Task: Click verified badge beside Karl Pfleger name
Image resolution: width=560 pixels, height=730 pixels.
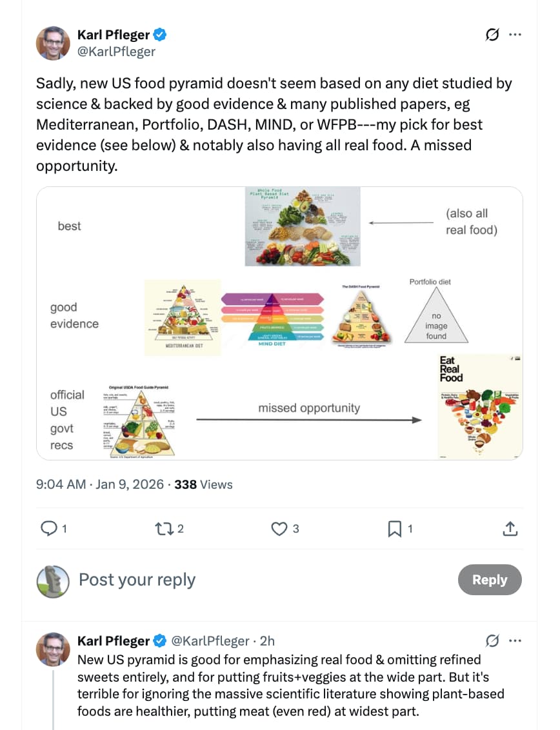Action: click(x=160, y=35)
